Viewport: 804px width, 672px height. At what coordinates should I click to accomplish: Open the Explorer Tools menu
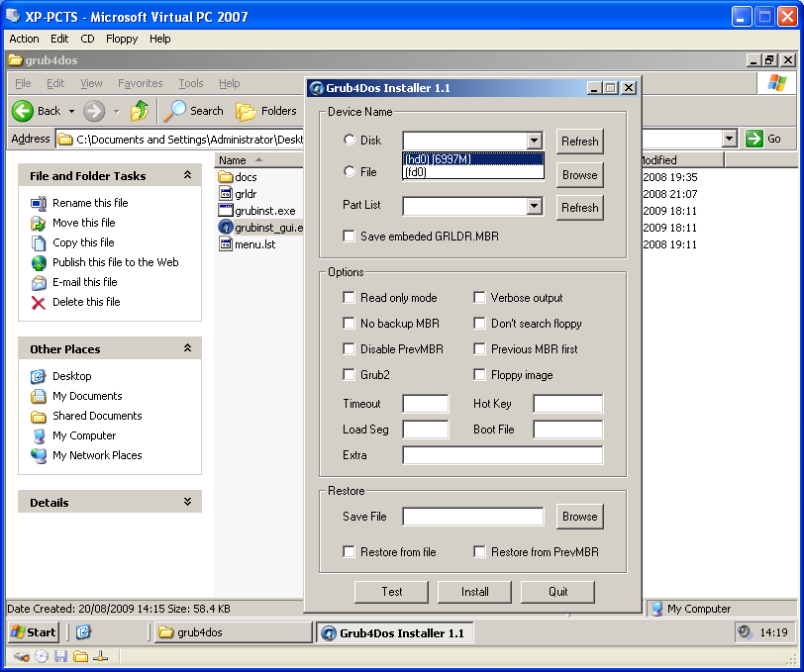[191, 83]
